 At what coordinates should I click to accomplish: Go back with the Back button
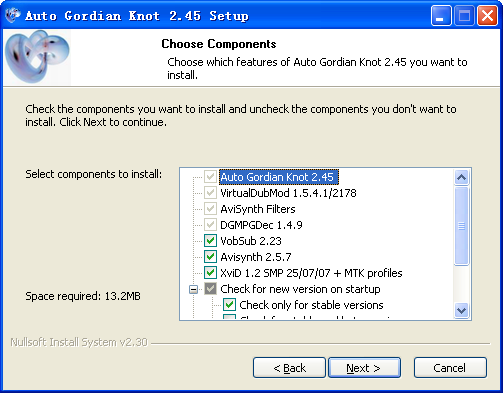tap(289, 368)
